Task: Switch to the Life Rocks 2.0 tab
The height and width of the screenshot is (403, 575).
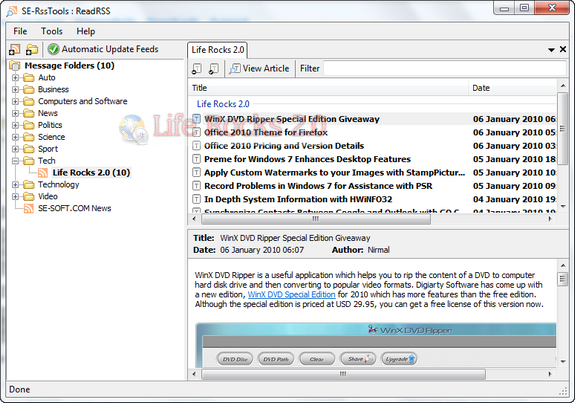Action: point(217,50)
